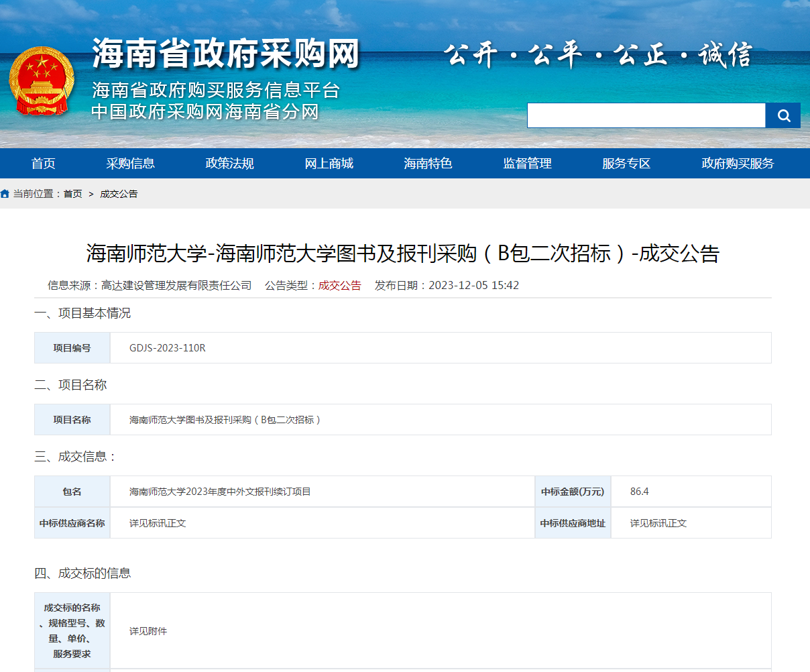Open the 政府购买服务 navigation menu
Screen dimensions: 810x672
pos(738,164)
